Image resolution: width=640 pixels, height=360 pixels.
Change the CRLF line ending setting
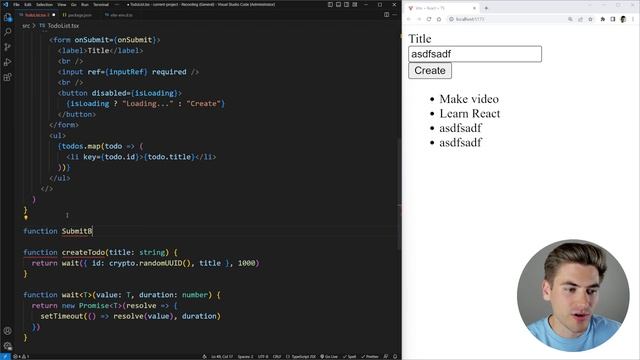(277, 356)
